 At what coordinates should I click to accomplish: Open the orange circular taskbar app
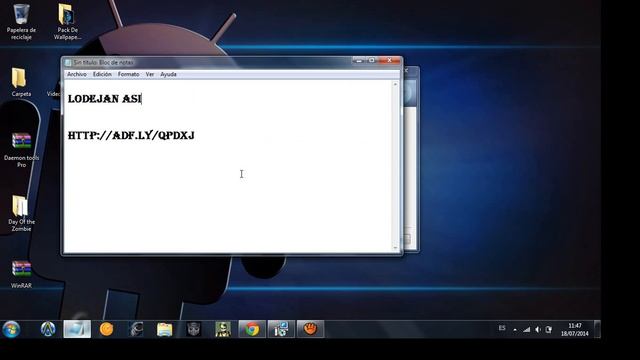tap(107, 329)
